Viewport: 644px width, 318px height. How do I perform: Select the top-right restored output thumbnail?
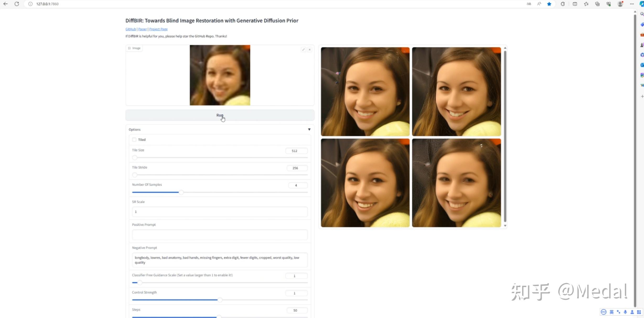[x=456, y=91]
